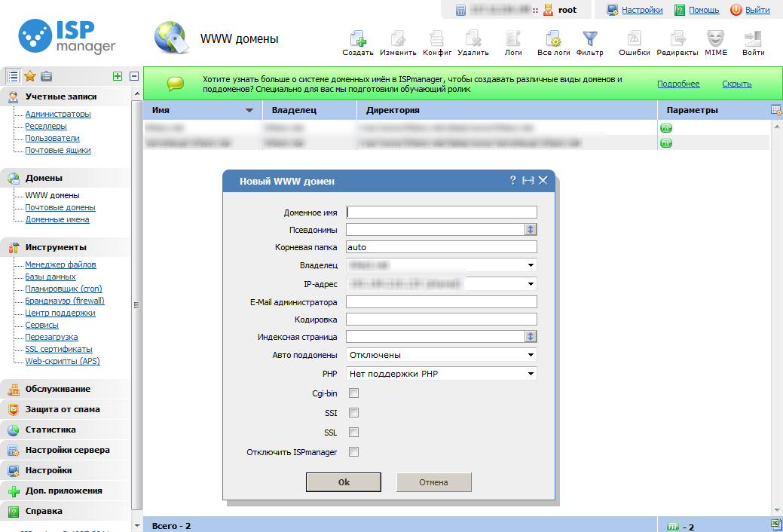Screen dimensions: 783x532
Task: Expand the Статистика sidebar section
Action: pyautogui.click(x=50, y=430)
